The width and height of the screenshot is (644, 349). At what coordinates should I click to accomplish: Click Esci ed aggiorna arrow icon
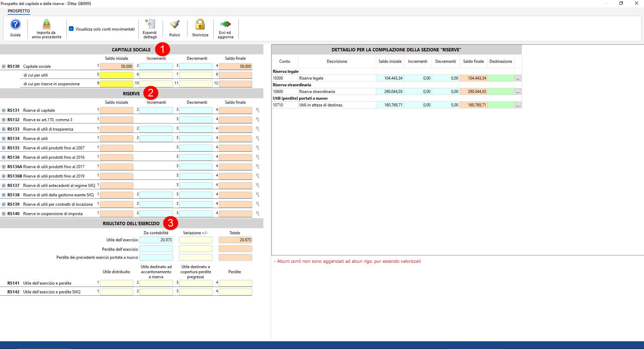point(225,24)
